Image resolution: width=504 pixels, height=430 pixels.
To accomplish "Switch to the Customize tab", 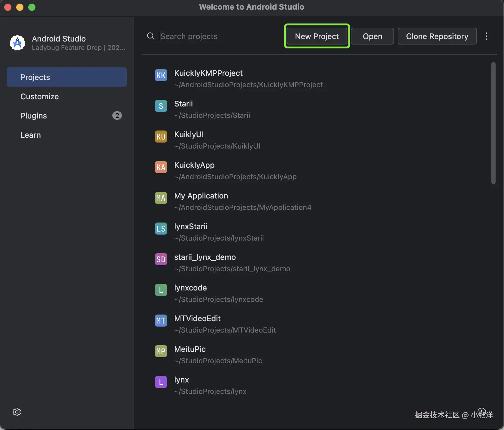I will [x=40, y=97].
